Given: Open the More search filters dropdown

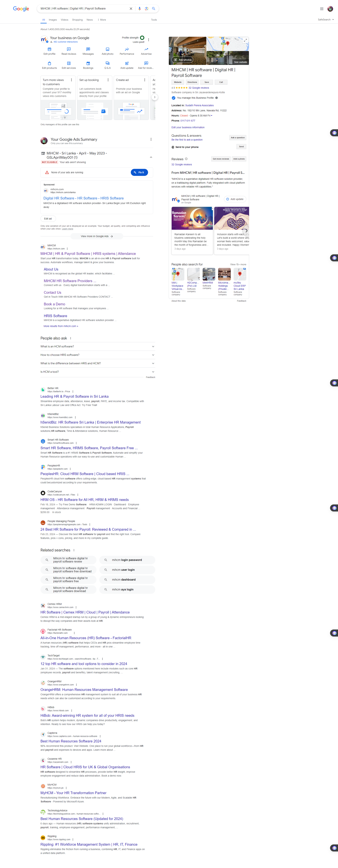Looking at the screenshot, I should point(102,20).
